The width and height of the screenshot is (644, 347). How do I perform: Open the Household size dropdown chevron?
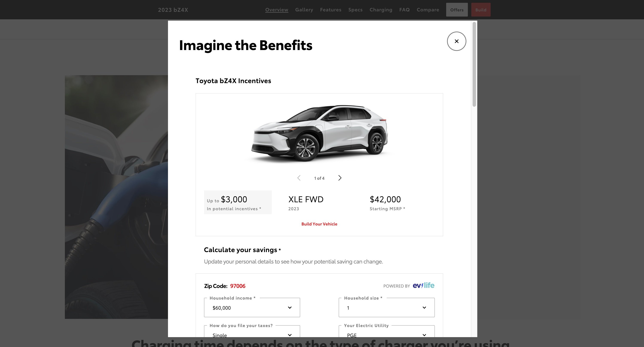point(424,307)
